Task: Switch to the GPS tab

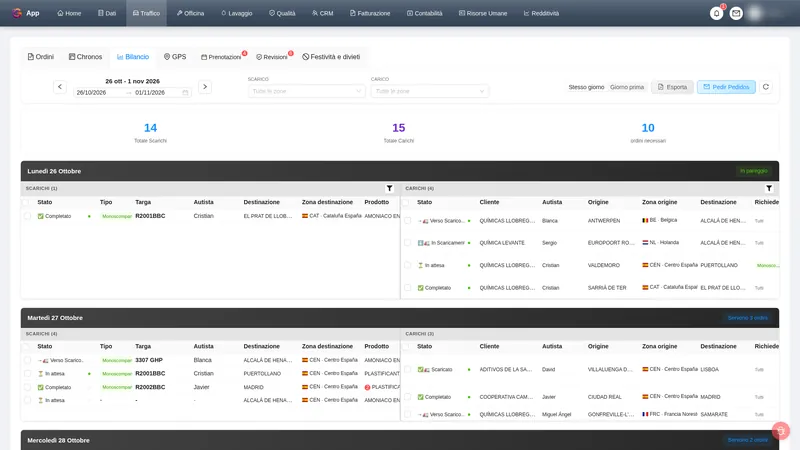Action: coord(175,57)
